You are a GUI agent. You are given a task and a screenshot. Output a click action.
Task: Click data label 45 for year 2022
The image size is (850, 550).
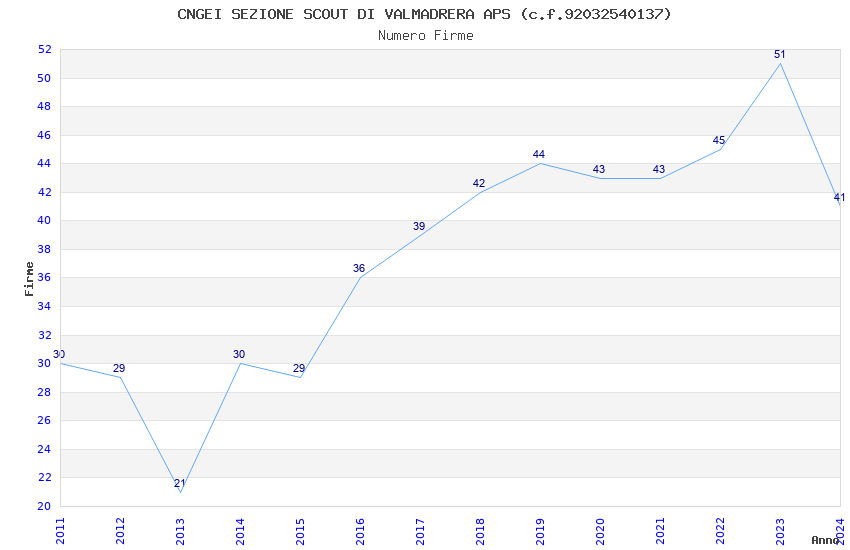click(x=719, y=140)
